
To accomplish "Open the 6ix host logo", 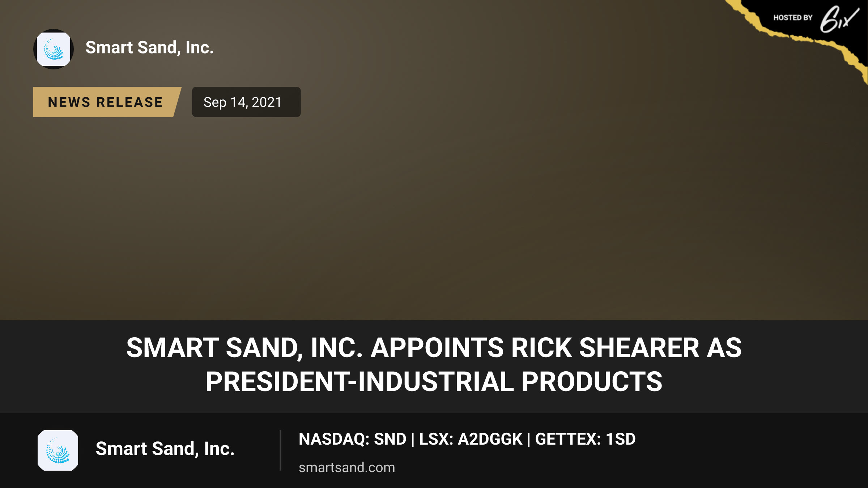I will point(839,19).
